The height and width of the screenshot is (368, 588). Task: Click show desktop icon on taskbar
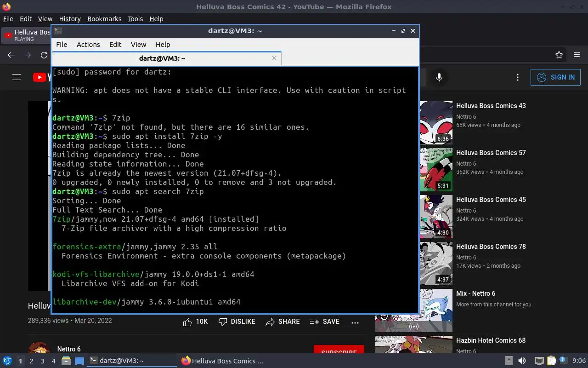pos(79,361)
